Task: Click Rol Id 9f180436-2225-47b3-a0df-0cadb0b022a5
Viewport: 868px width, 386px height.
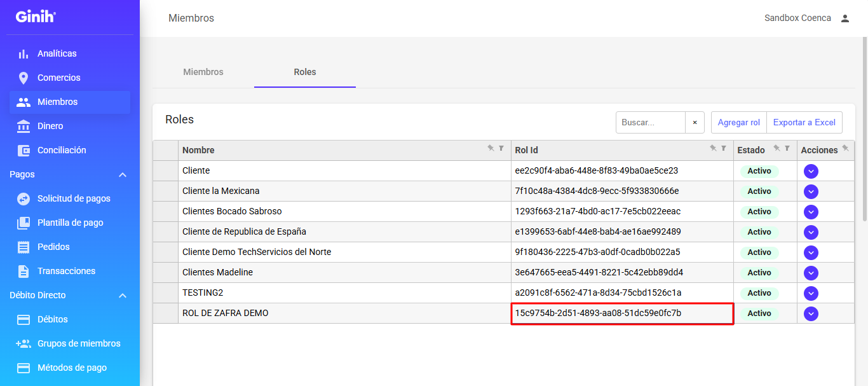Action: (622, 252)
